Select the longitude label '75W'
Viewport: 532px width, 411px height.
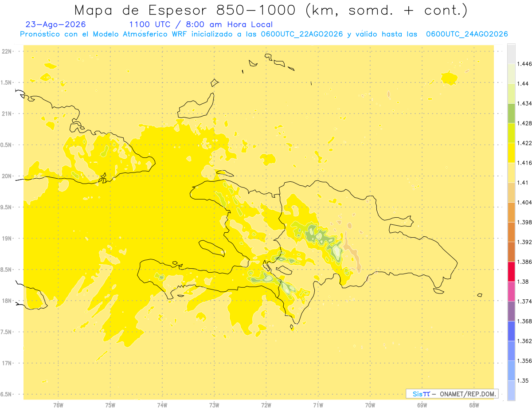point(110,405)
